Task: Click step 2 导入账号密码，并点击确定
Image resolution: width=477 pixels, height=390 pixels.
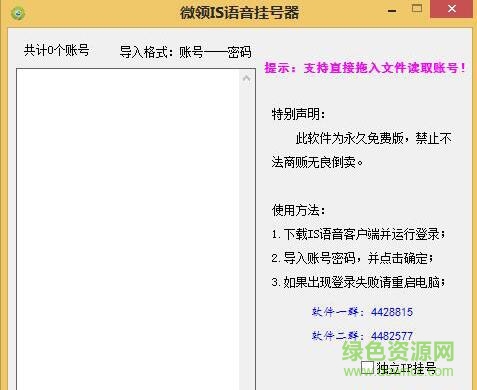Action: (x=352, y=258)
